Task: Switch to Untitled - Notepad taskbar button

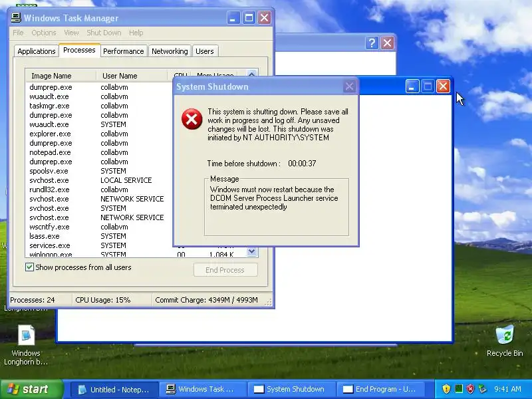Action: 114,389
